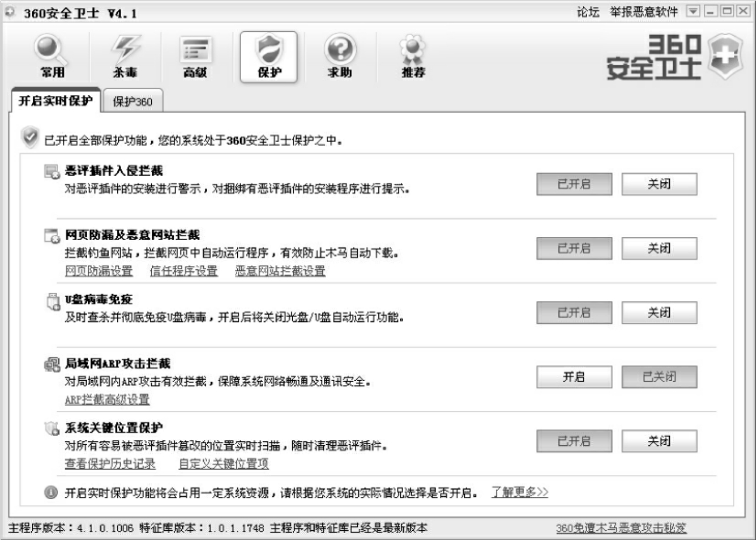Click the 系统关键位置保护 feature icon
Screen dimensions: 756x540
tap(52, 429)
